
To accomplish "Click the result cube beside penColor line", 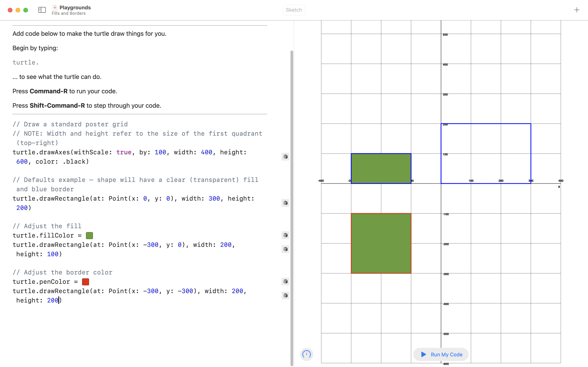I will pyautogui.click(x=285, y=281).
